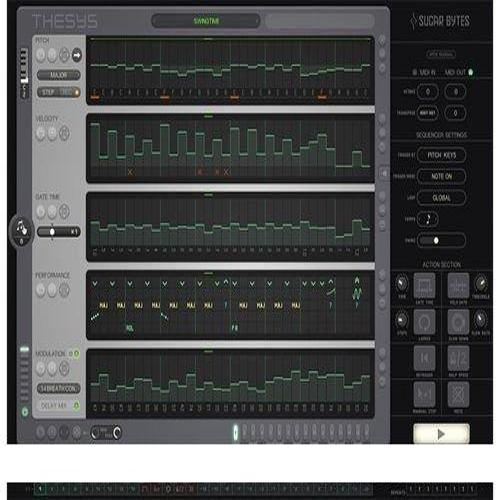500x500 pixels.
Task: Open the MAJOR scale dropdown
Action: (59, 75)
